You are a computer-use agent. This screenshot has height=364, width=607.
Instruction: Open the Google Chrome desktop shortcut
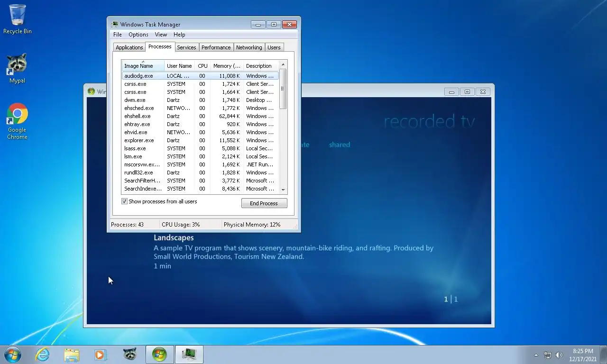pyautogui.click(x=17, y=121)
